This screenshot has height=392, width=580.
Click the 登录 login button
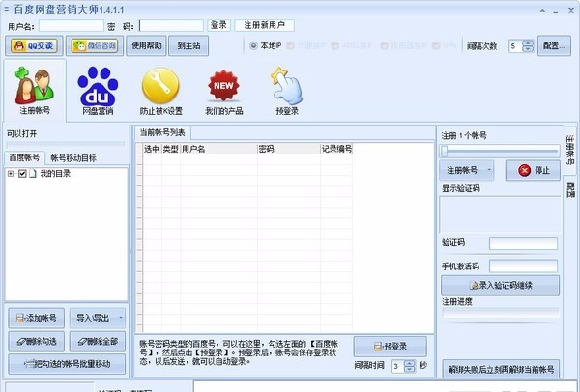point(218,25)
